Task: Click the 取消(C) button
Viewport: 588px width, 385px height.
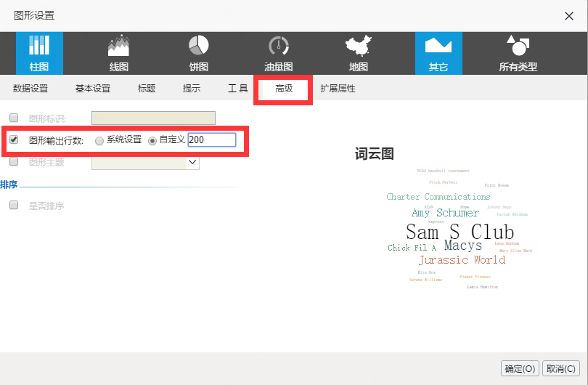Action: [561, 368]
